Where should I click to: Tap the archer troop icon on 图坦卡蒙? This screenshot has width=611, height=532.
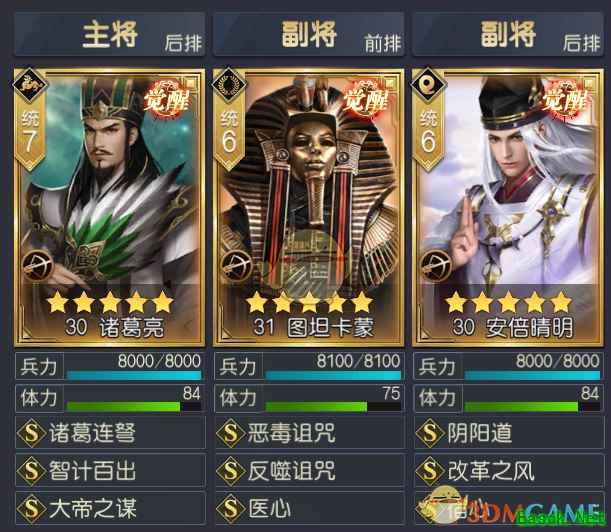pos(236,267)
